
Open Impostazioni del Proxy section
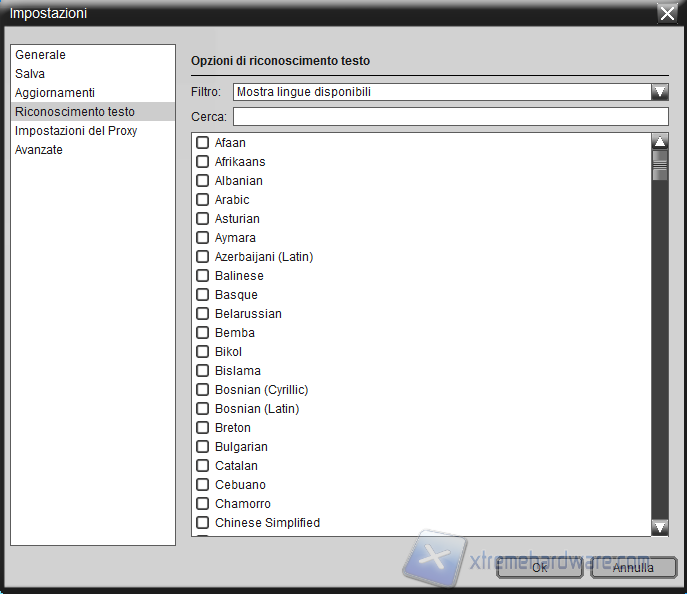76,131
